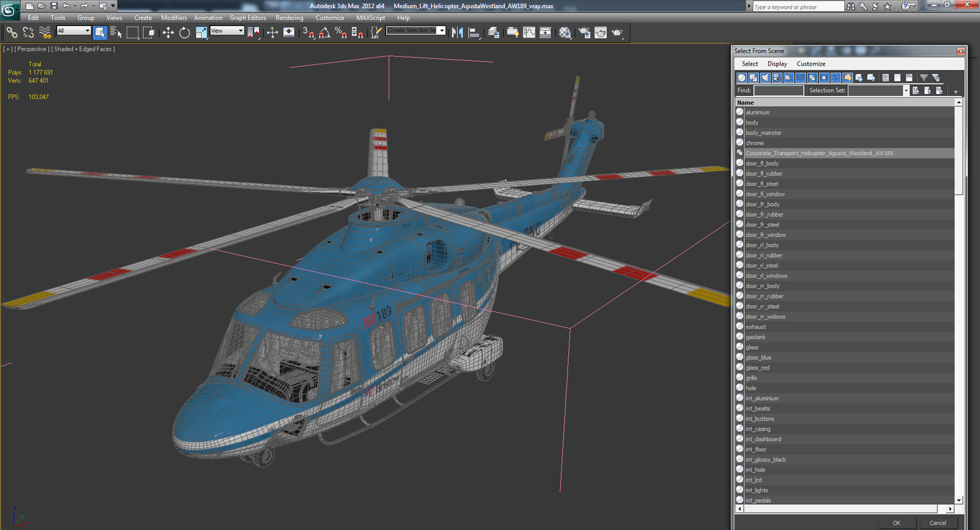The image size is (980, 530).
Task: Open the Graph Editors menu
Action: point(248,18)
